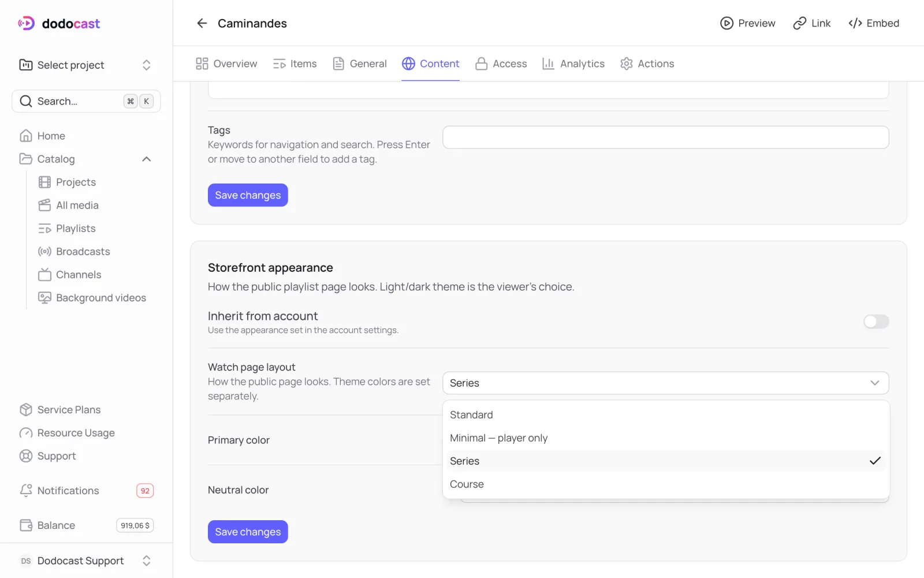This screenshot has width=924, height=578.
Task: Open Channels in the Catalog
Action: click(69, 275)
